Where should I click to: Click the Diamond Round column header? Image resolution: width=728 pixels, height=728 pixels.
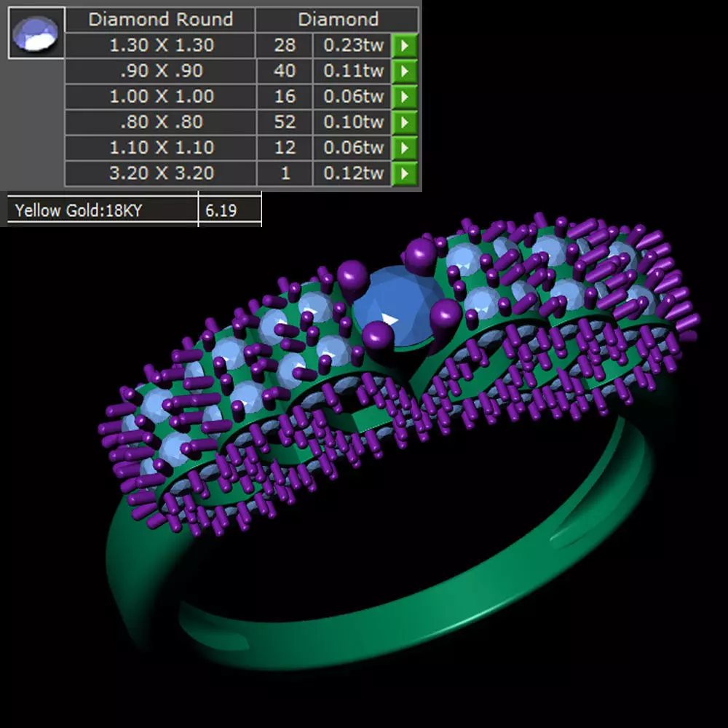point(161,20)
